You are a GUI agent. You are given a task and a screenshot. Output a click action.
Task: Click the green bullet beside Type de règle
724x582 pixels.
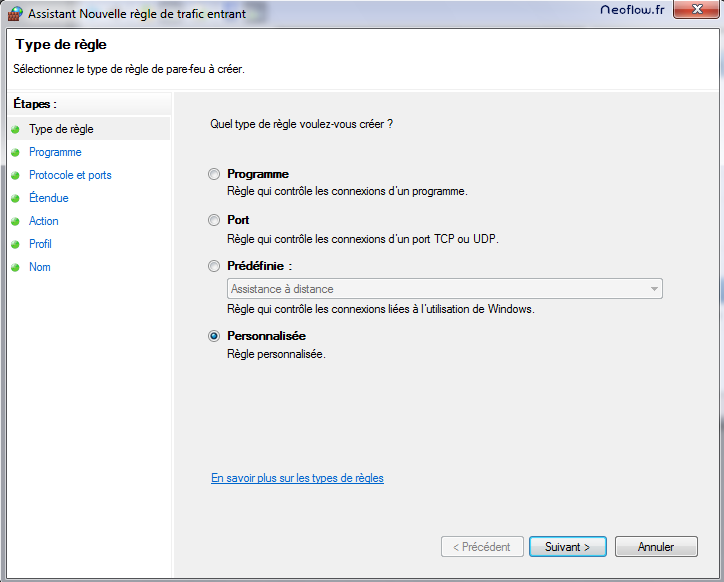click(x=15, y=130)
